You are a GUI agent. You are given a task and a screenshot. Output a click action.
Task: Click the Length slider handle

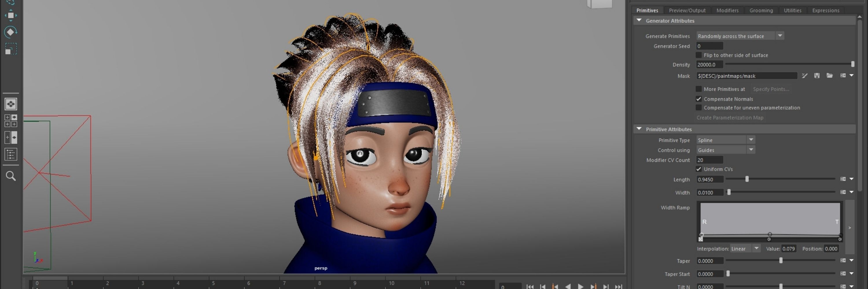(747, 179)
